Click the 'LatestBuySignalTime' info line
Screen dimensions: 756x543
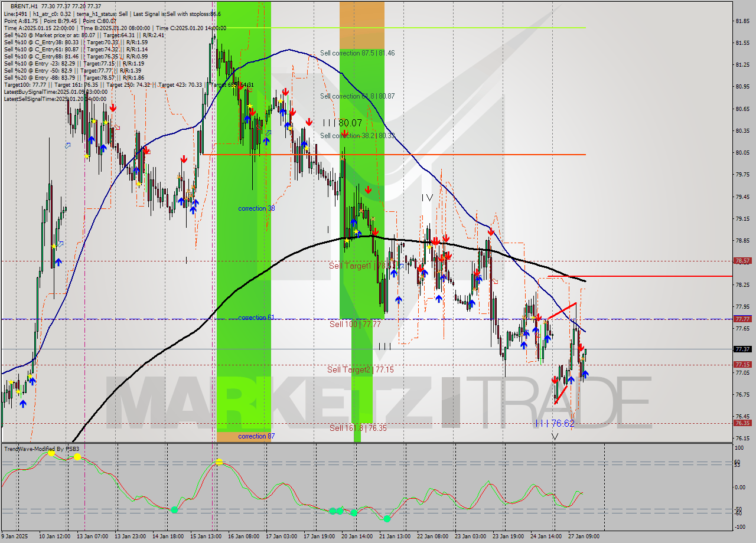(56, 92)
